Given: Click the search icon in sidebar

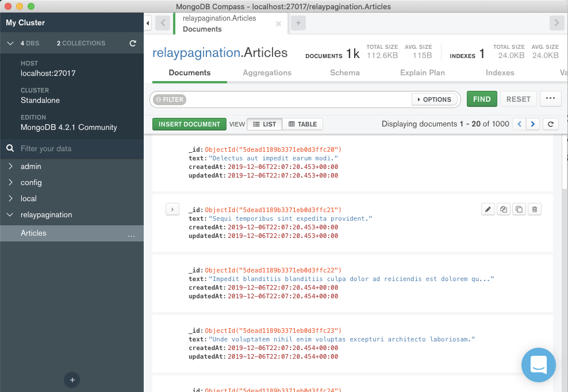Looking at the screenshot, I should coord(10,148).
